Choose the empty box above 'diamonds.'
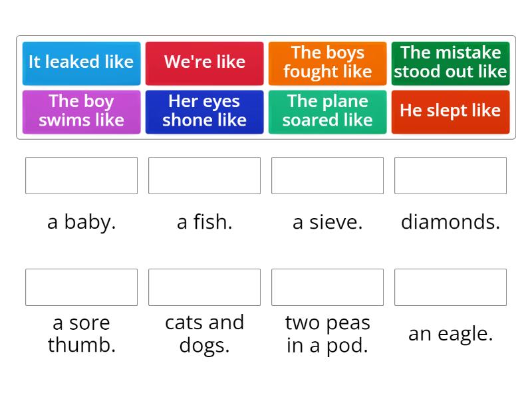 click(450, 176)
